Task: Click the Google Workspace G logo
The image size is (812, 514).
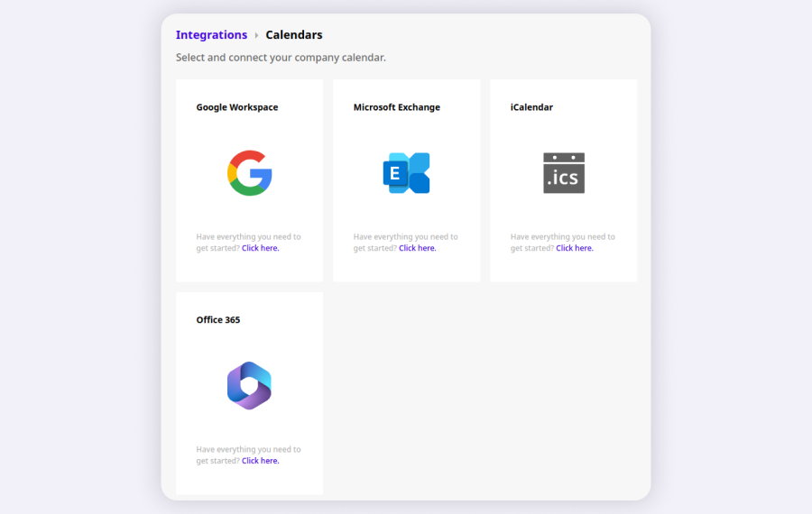Action: 250,173
